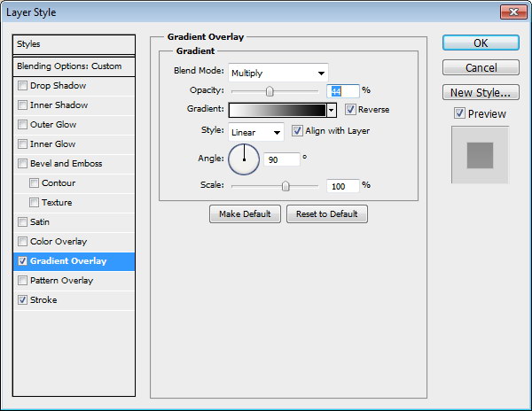Click the New Style... button
Screen dimensions: 532x411
[481, 92]
